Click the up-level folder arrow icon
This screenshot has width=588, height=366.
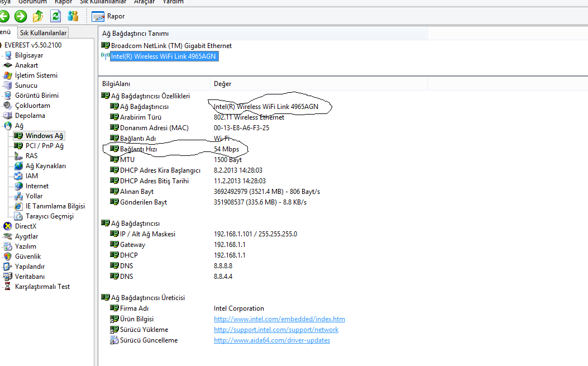(x=38, y=16)
